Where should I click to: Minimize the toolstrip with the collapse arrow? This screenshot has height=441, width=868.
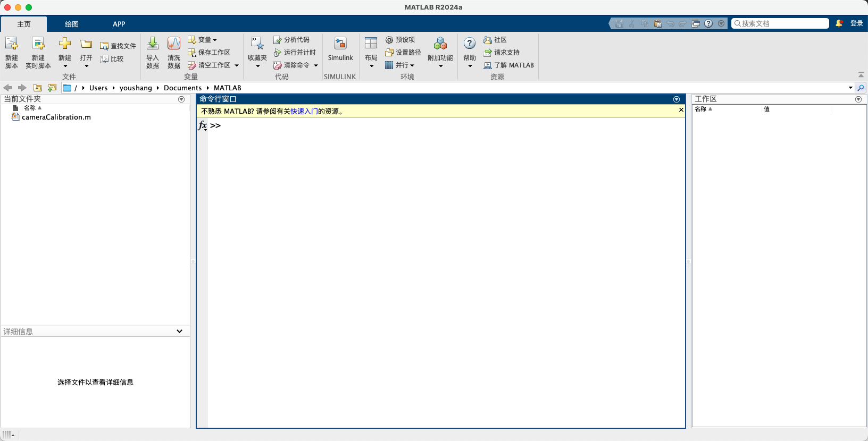[x=861, y=75]
